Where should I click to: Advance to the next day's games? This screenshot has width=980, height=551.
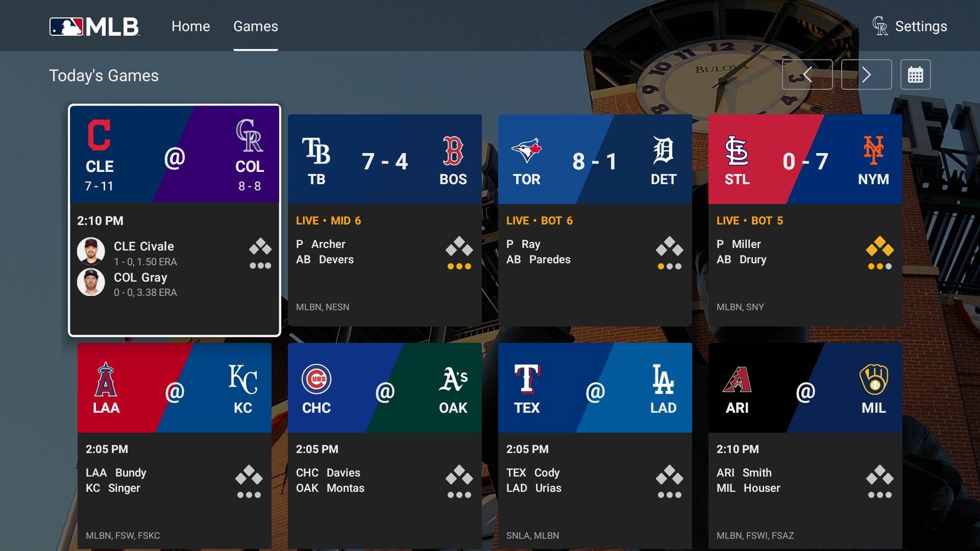(x=866, y=74)
